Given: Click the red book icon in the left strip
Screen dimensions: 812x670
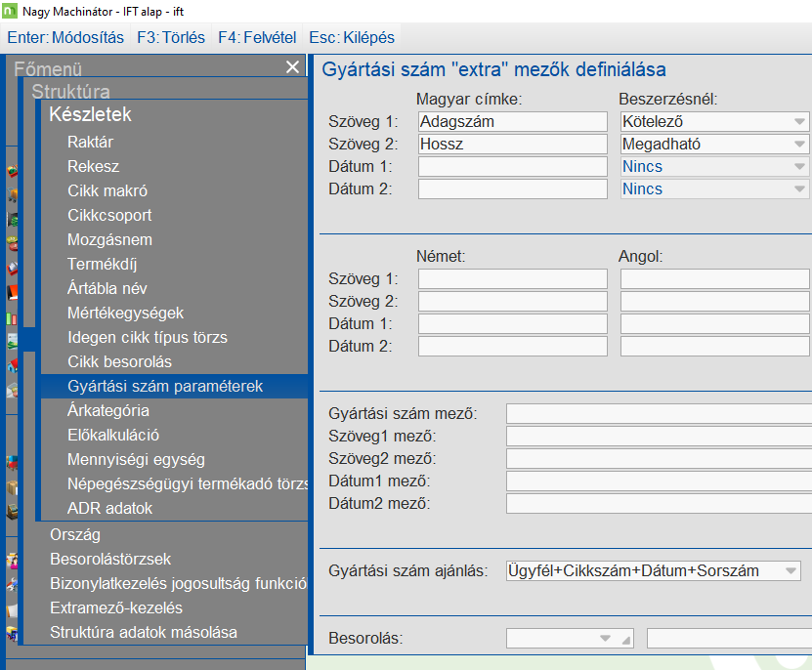Looking at the screenshot, I should click(13, 293).
